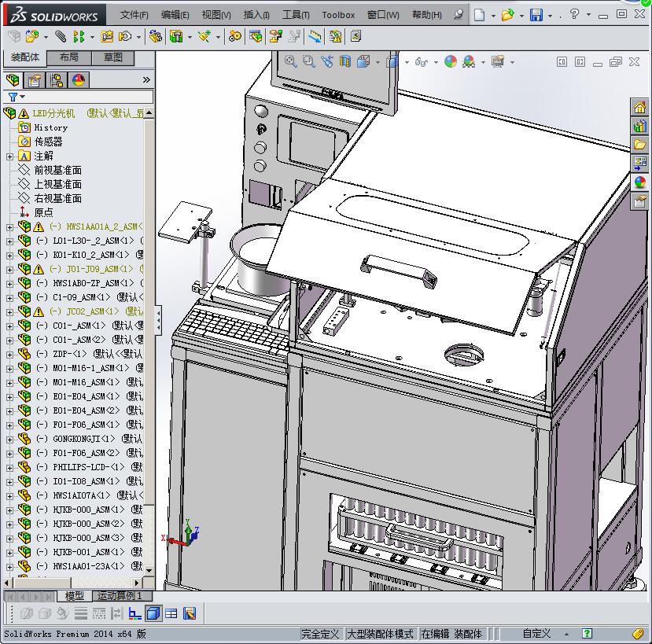Click the Edit Appearance color ball icon
The width and height of the screenshot is (652, 644).
[451, 61]
